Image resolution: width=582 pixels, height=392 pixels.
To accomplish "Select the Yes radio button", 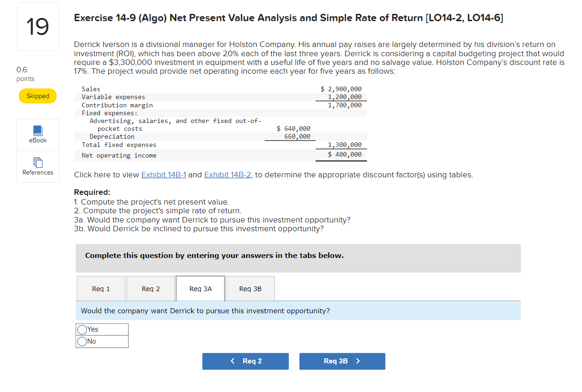I will [82, 329].
